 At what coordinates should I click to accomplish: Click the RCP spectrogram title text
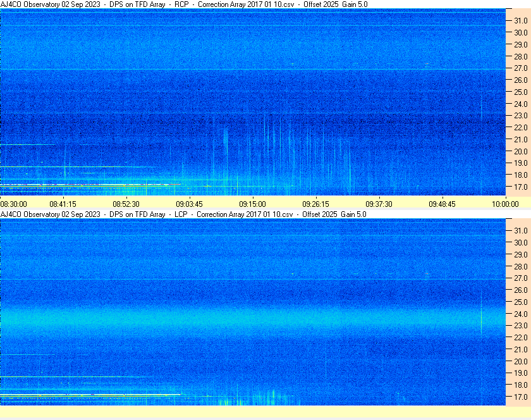184,4
